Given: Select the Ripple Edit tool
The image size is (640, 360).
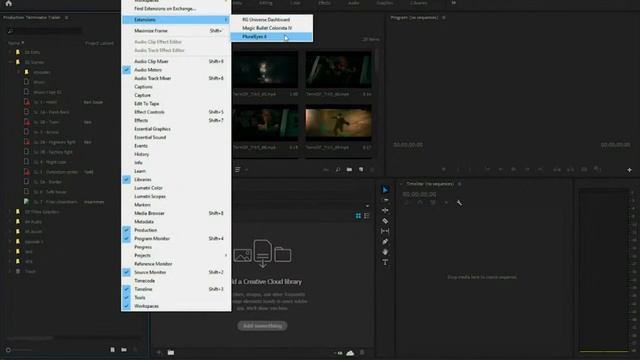Looking at the screenshot, I should (385, 211).
